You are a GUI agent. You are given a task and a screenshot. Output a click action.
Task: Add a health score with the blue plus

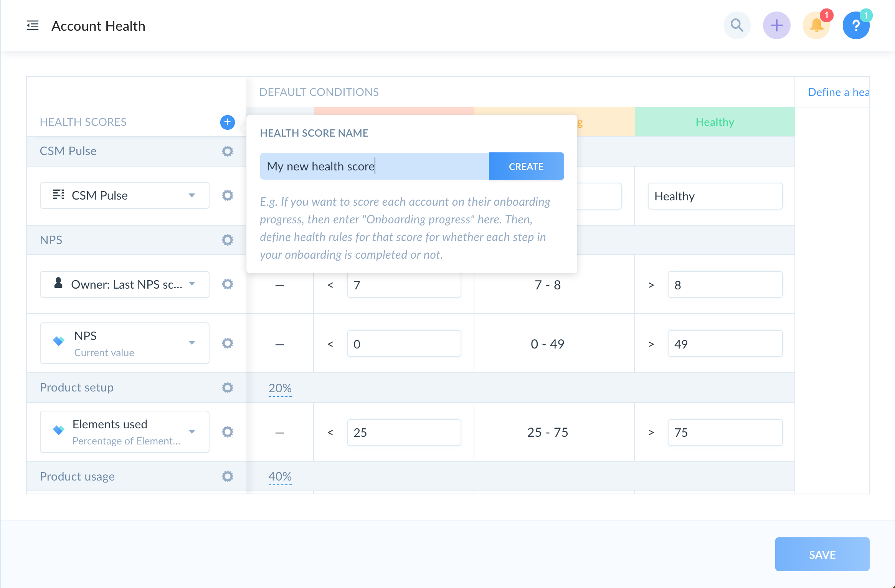(x=227, y=122)
